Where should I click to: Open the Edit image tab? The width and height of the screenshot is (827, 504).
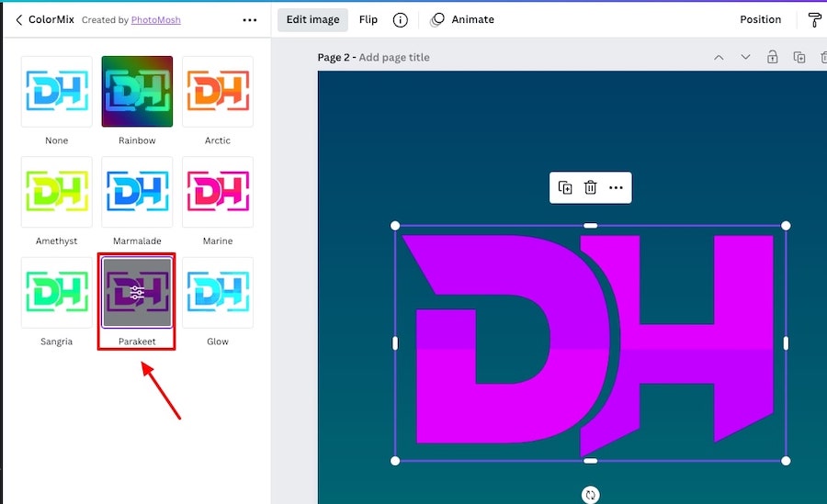pos(312,19)
